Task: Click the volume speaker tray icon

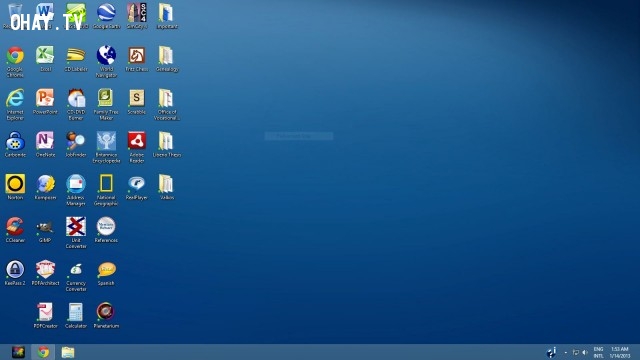Action: point(585,352)
